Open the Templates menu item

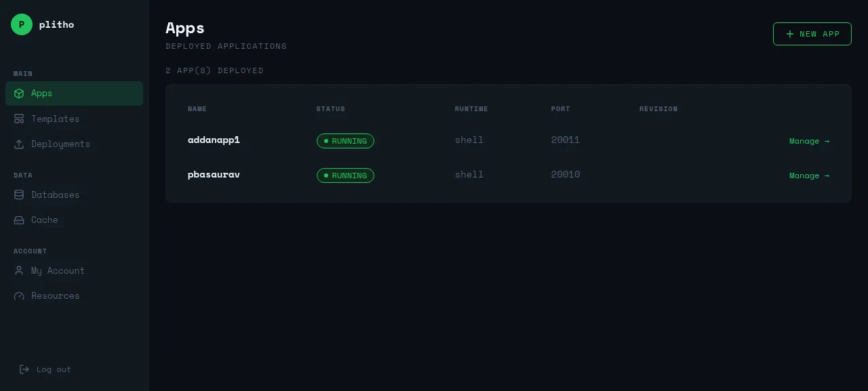[74, 119]
